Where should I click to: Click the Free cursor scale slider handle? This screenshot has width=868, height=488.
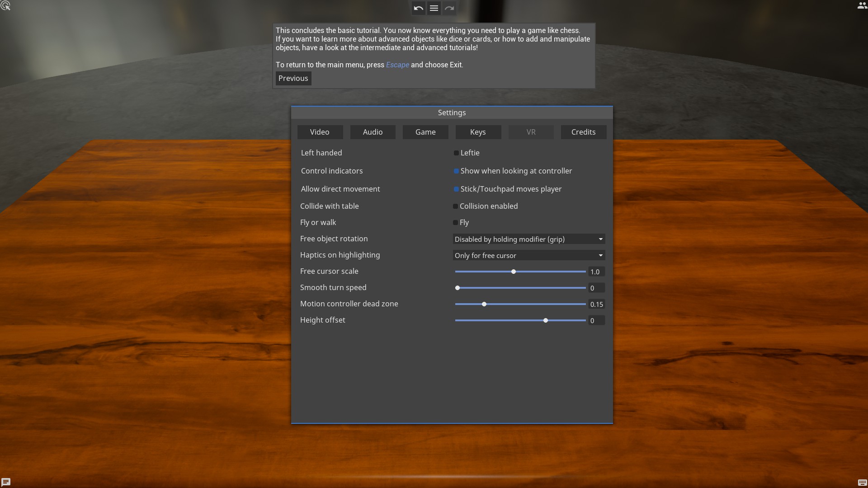514,272
